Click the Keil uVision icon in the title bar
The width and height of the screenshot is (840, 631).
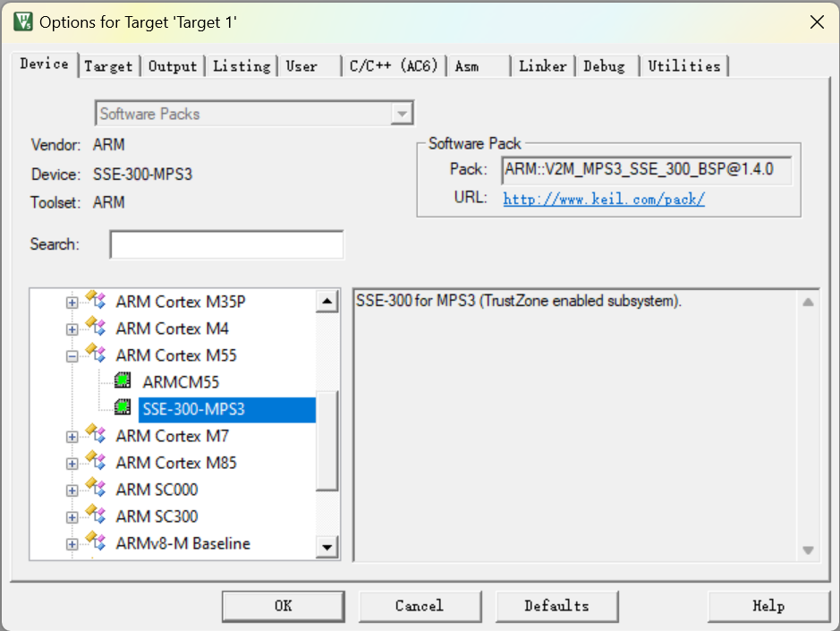23,22
